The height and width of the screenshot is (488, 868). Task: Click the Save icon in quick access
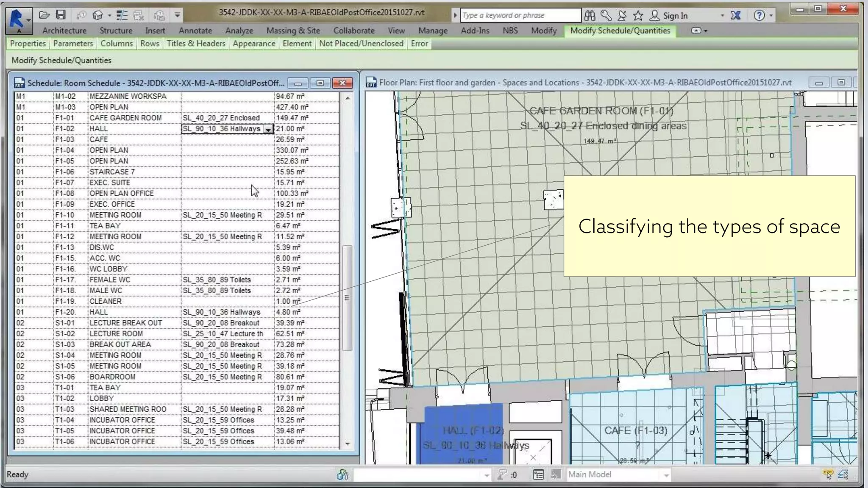click(x=61, y=15)
